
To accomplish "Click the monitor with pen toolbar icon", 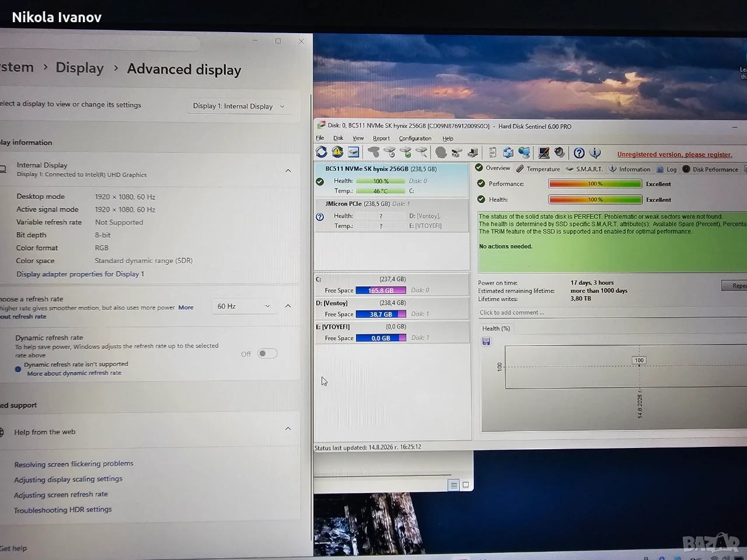I will [x=544, y=153].
